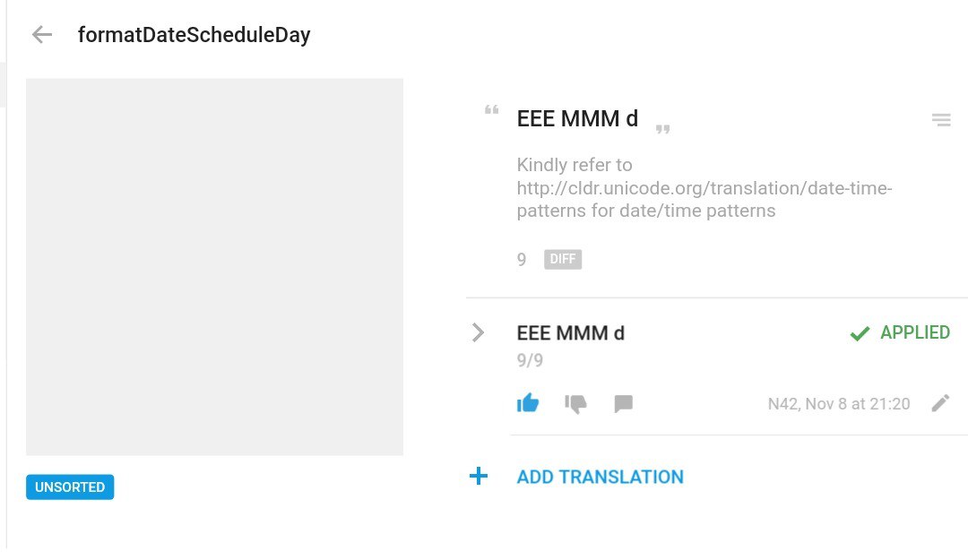This screenshot has height=560, width=968.
Task: Click the N42 Nov 8 author timestamp
Action: (839, 404)
